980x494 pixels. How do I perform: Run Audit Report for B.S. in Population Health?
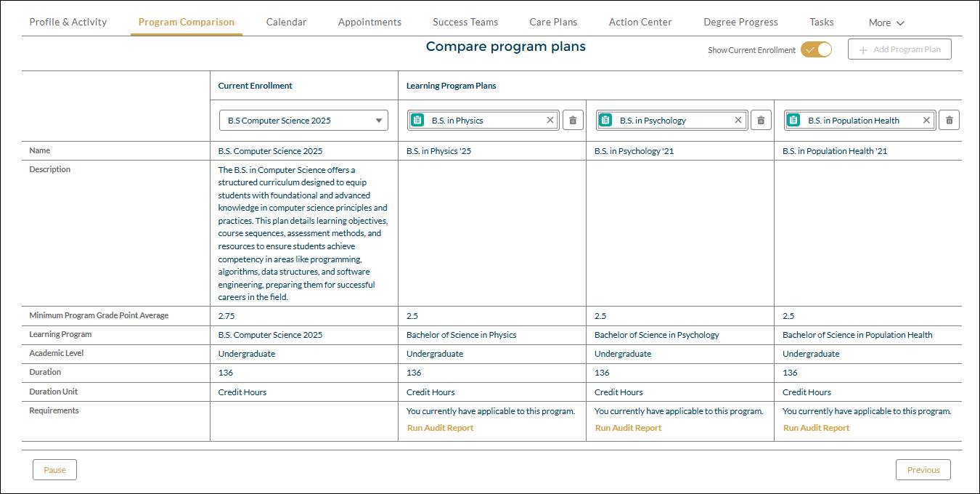click(817, 428)
